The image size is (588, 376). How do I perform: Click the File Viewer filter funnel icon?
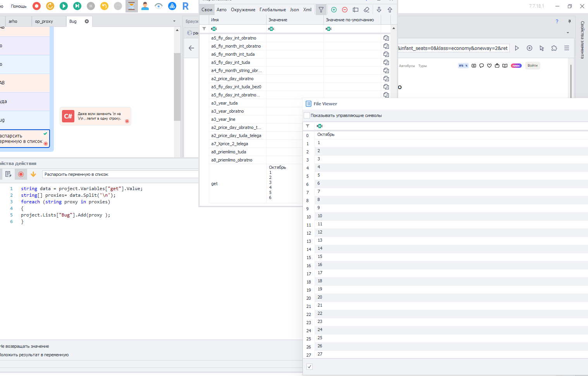click(308, 126)
